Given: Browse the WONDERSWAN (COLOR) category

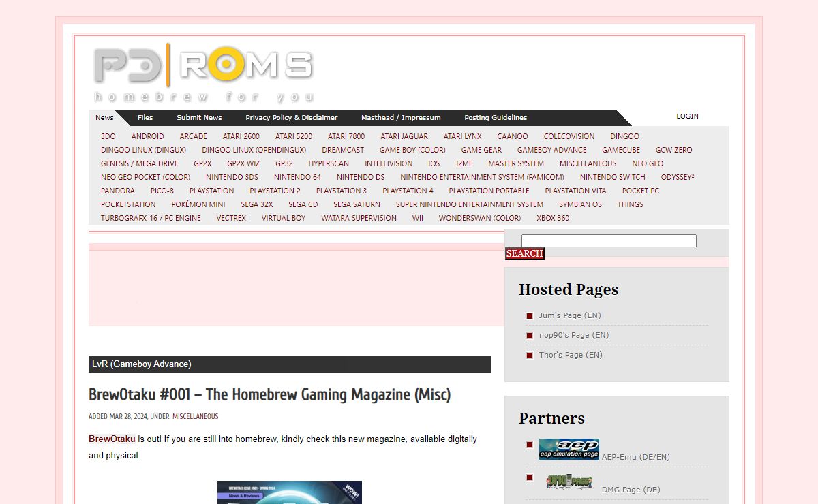Looking at the screenshot, I should point(480,218).
